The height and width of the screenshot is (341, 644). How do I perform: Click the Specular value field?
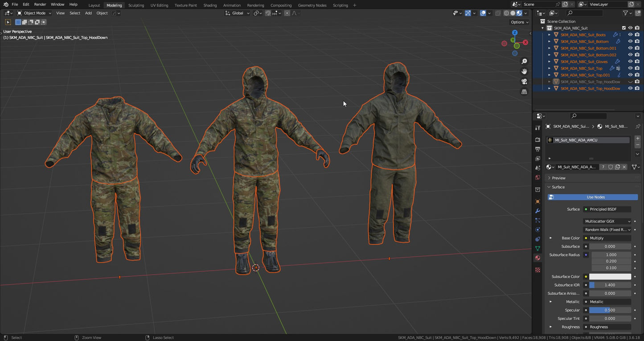[610, 310]
